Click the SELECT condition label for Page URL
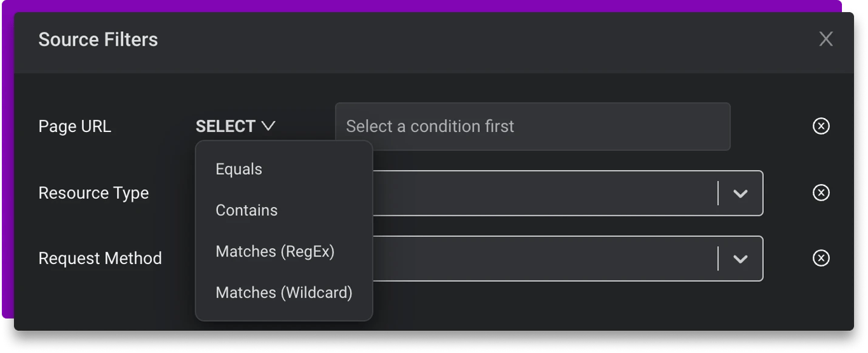The image size is (868, 353). [226, 126]
